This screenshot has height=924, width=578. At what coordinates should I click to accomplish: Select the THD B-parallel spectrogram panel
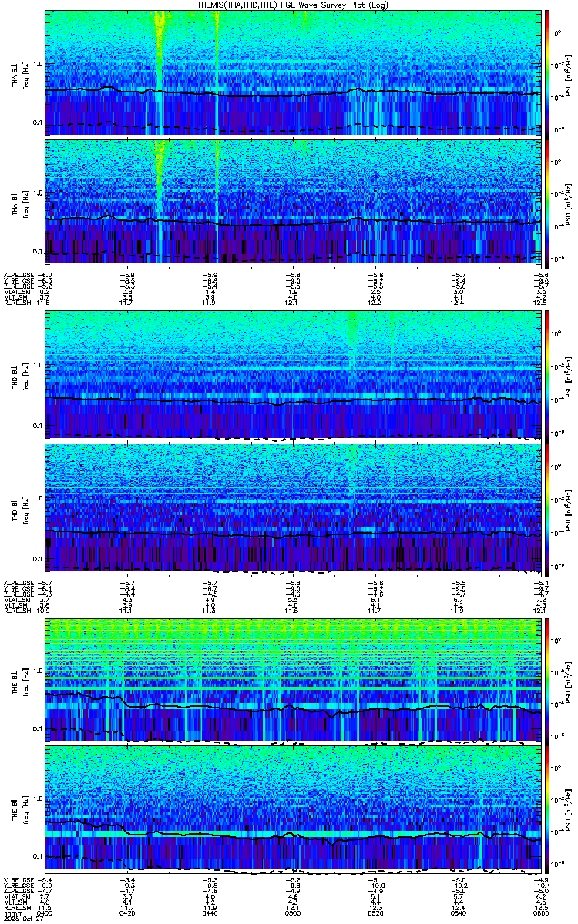[292, 507]
